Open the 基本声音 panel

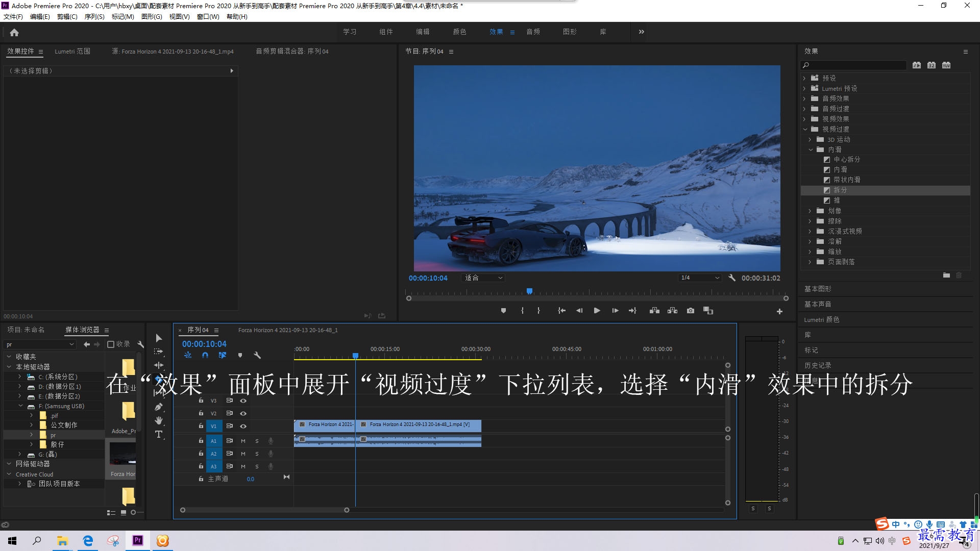click(x=818, y=304)
